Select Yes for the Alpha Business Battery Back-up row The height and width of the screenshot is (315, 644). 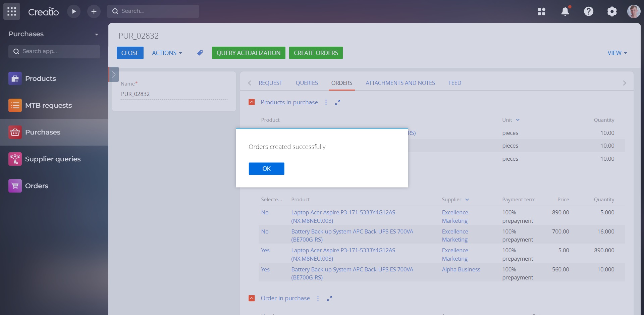click(265, 269)
